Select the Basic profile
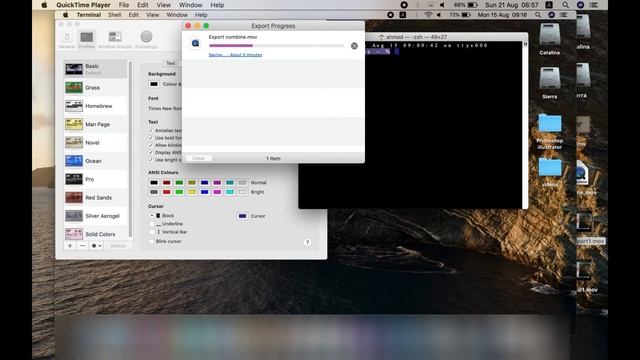 pos(95,69)
